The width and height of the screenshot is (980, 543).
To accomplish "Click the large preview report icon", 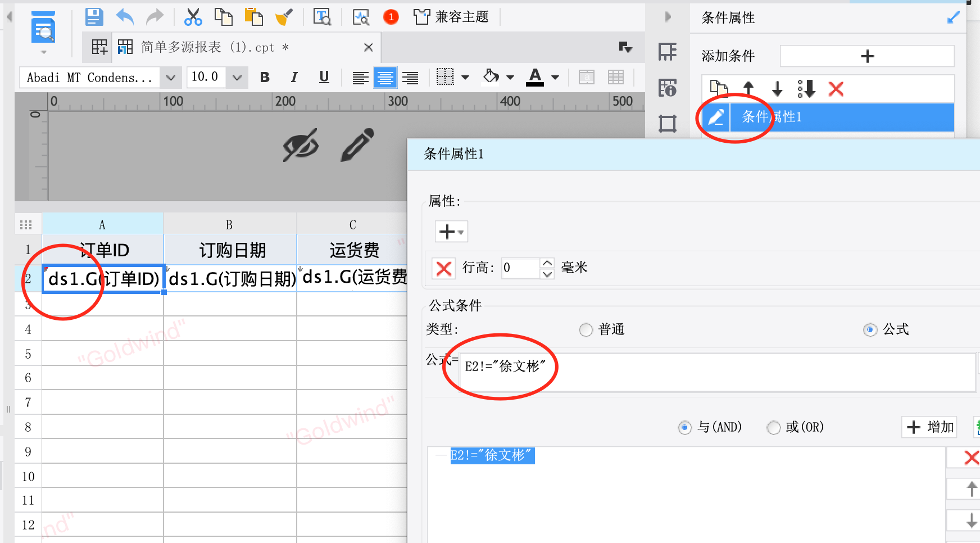I will tap(43, 28).
